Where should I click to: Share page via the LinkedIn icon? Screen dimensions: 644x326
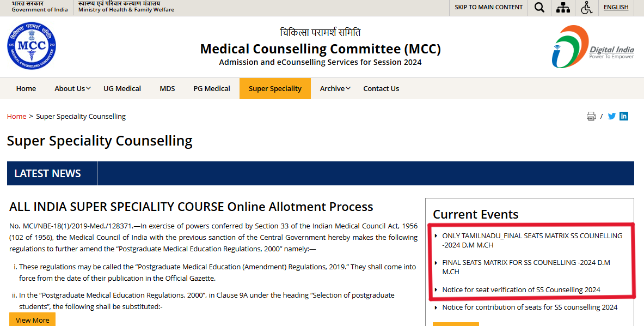(624, 116)
